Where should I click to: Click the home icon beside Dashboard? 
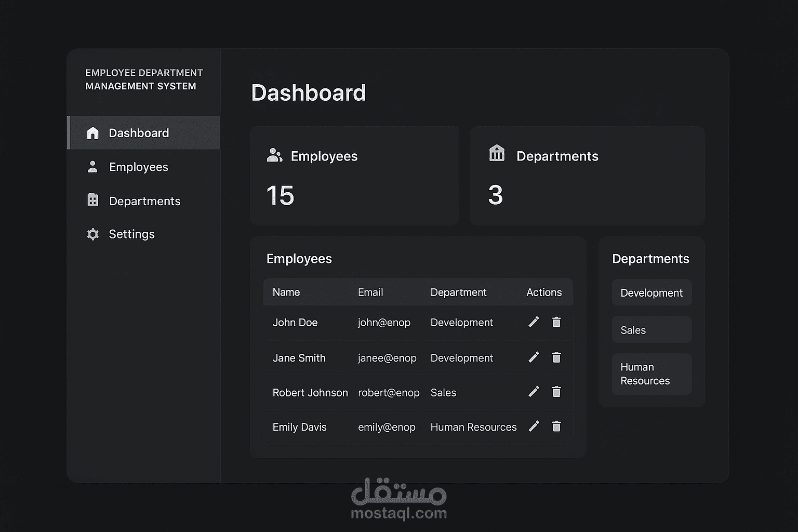pos(92,133)
